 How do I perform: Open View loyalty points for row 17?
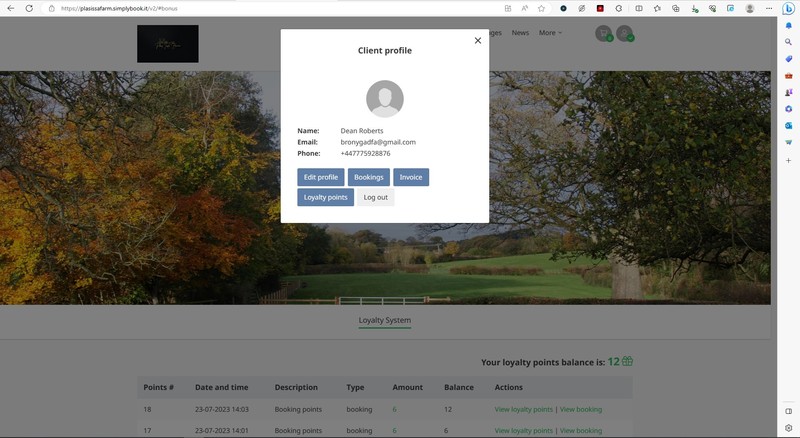click(x=523, y=431)
